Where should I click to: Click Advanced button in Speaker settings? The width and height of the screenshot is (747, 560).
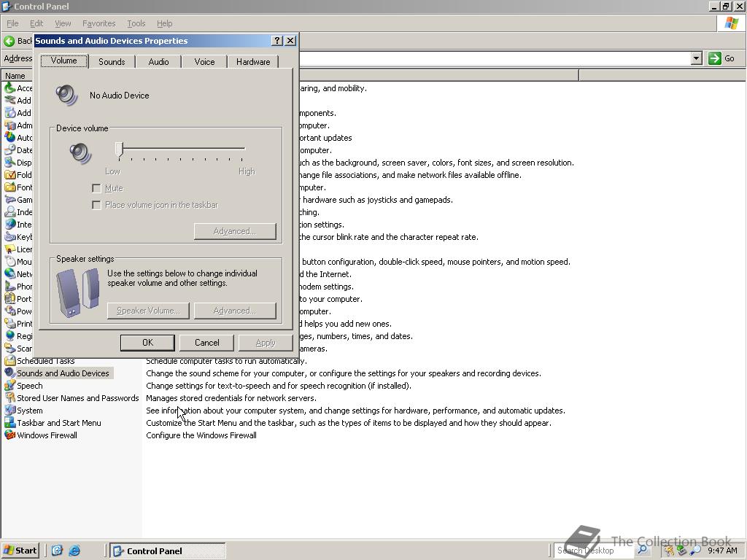pos(235,311)
